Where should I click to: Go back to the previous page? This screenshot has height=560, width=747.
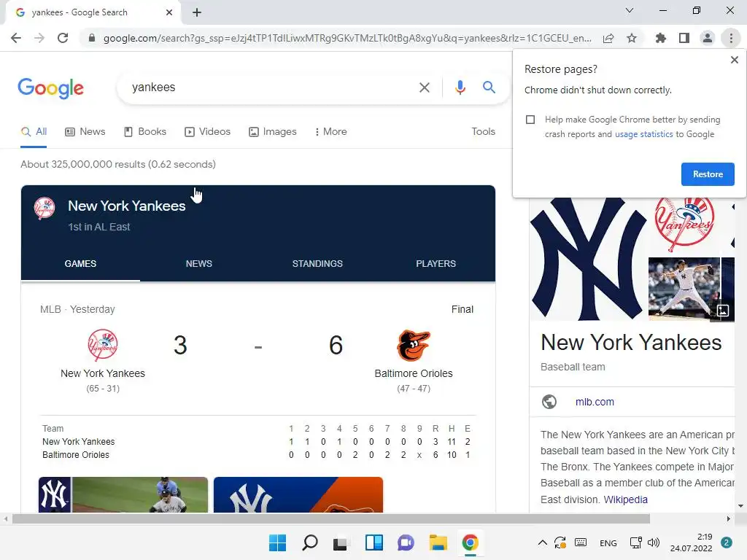tap(16, 38)
